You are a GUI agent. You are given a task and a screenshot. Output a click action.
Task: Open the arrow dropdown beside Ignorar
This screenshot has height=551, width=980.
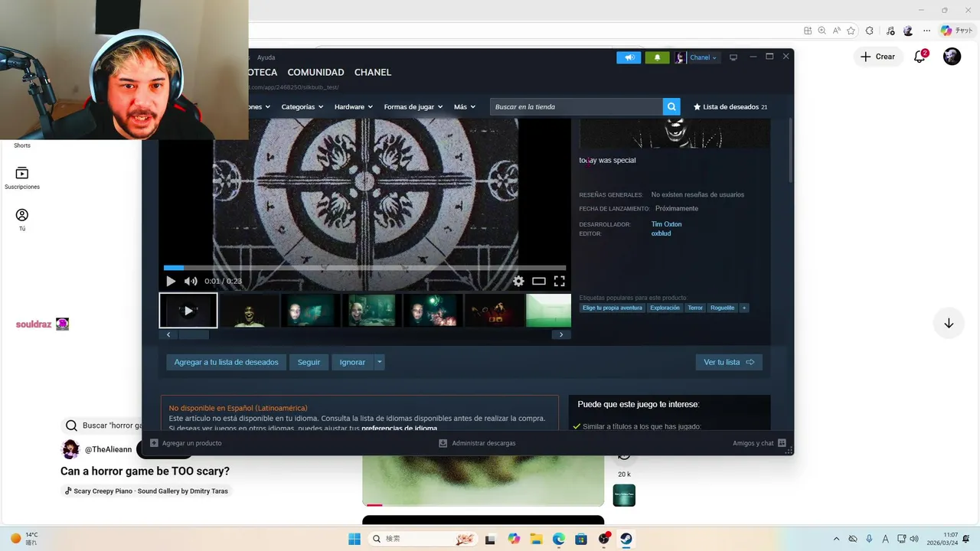(x=380, y=362)
